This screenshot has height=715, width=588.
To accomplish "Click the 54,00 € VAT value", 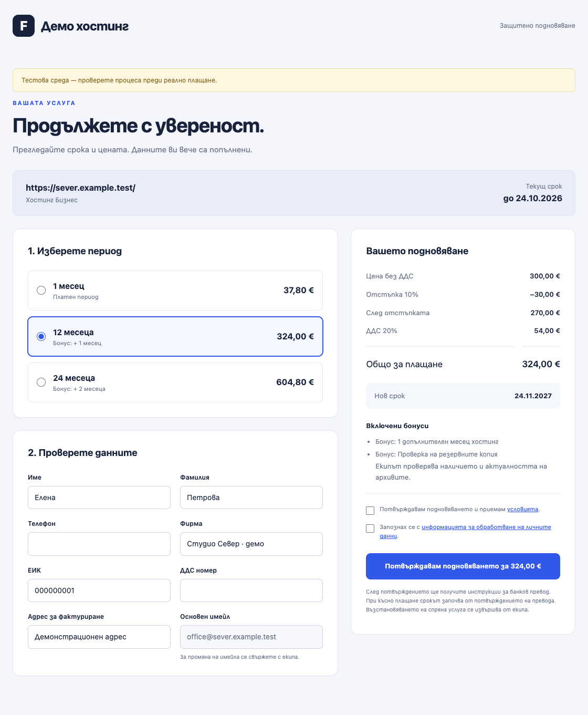I will (x=547, y=331).
